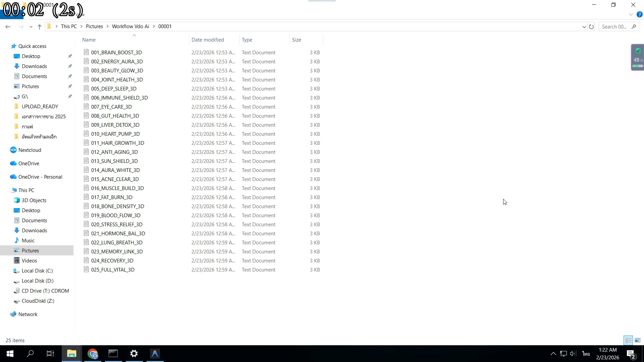Click the Refresh folder icon
644x362 pixels.
coord(591,27)
